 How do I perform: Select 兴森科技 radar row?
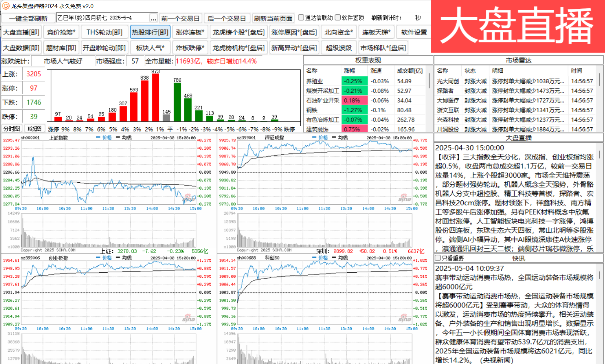[515, 120]
